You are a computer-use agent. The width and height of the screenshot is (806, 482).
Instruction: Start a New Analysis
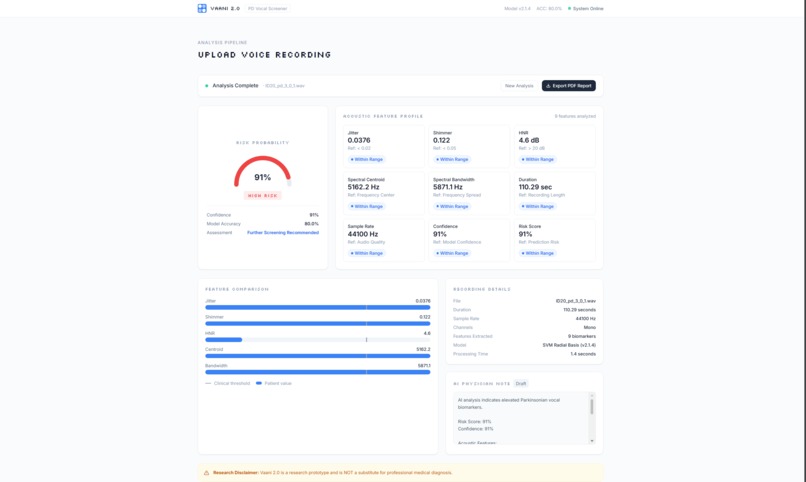tap(519, 86)
